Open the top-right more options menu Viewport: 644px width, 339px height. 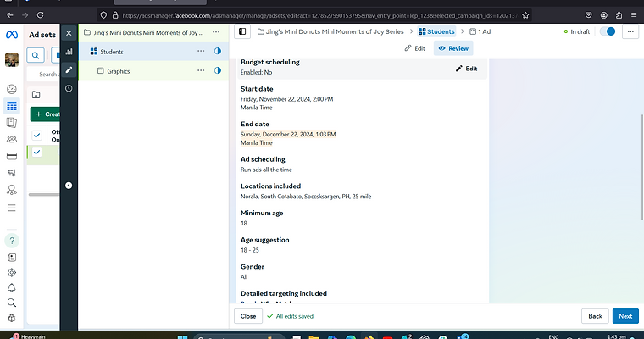pos(630,31)
